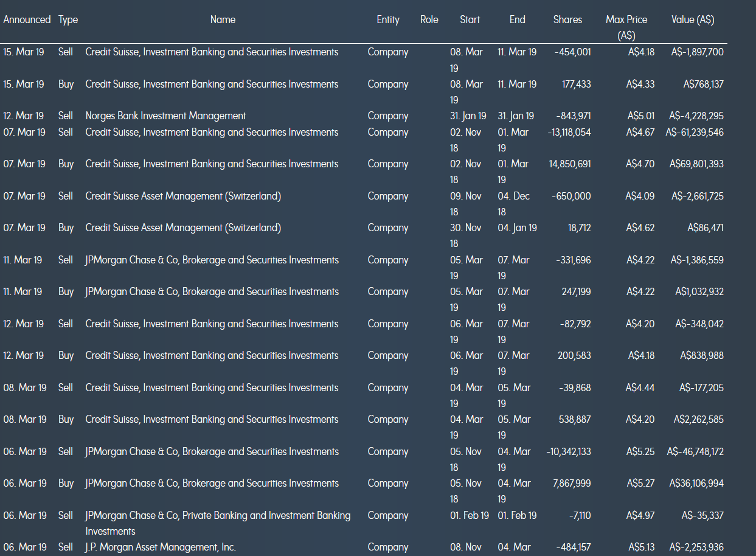Click the Entity column header
Screen dimensions: 756x556
pos(388,19)
